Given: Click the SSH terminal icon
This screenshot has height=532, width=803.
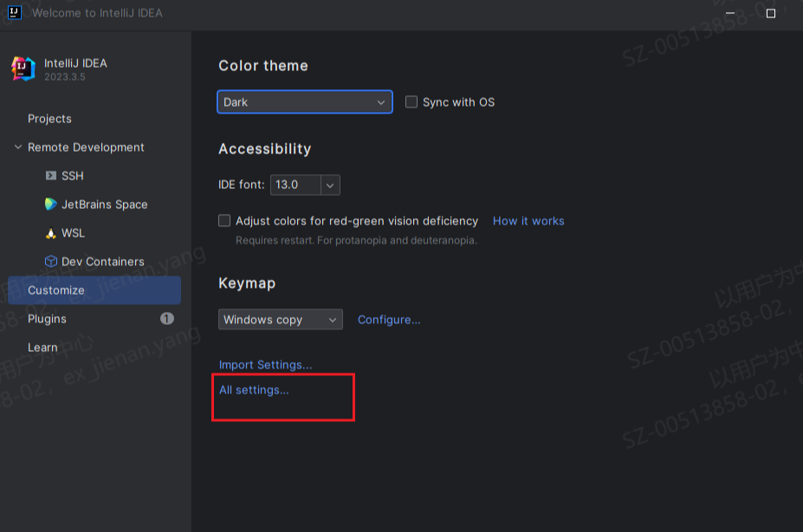Looking at the screenshot, I should click(x=51, y=176).
